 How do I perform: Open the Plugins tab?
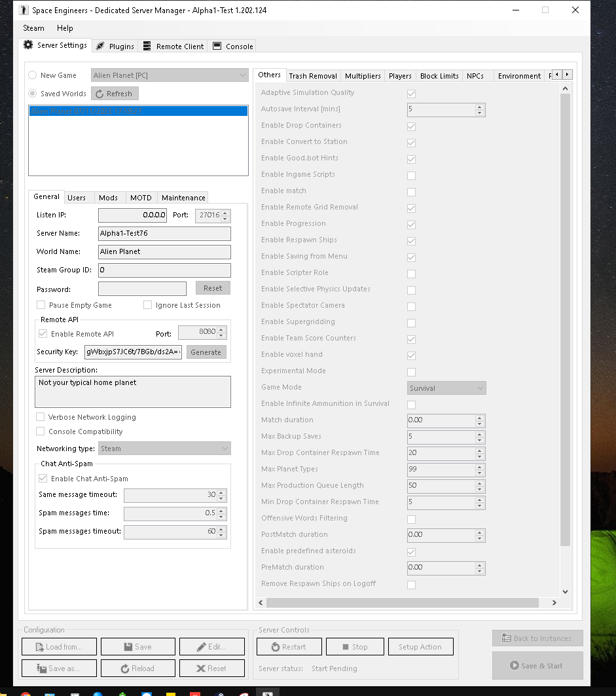[115, 46]
